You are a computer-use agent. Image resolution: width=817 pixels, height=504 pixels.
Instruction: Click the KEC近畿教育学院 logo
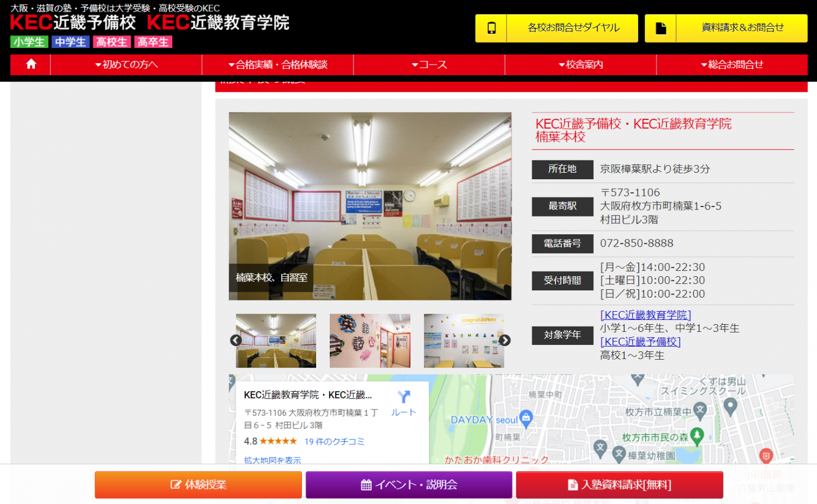tap(218, 22)
